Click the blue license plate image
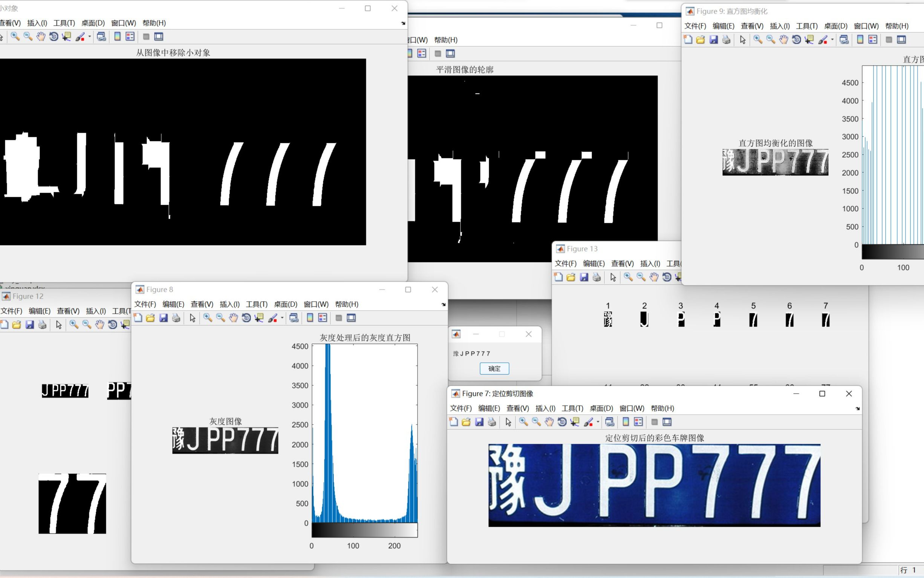The width and height of the screenshot is (924, 578). click(654, 485)
